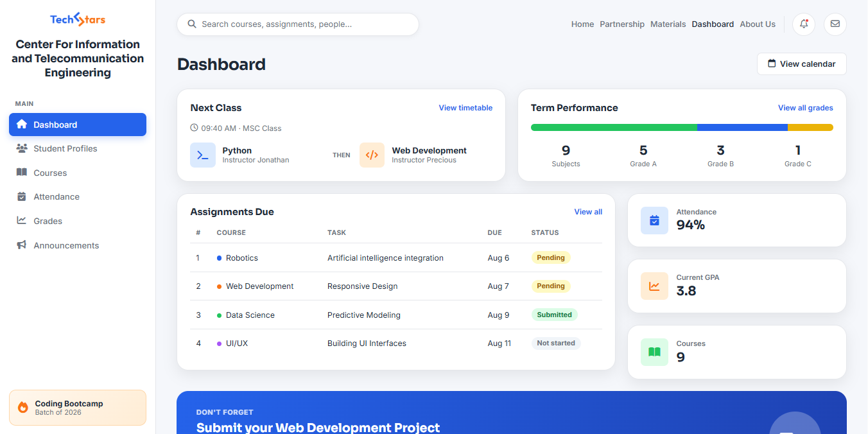
Task: Click the Coding Bootcamp batch card
Action: click(x=78, y=408)
